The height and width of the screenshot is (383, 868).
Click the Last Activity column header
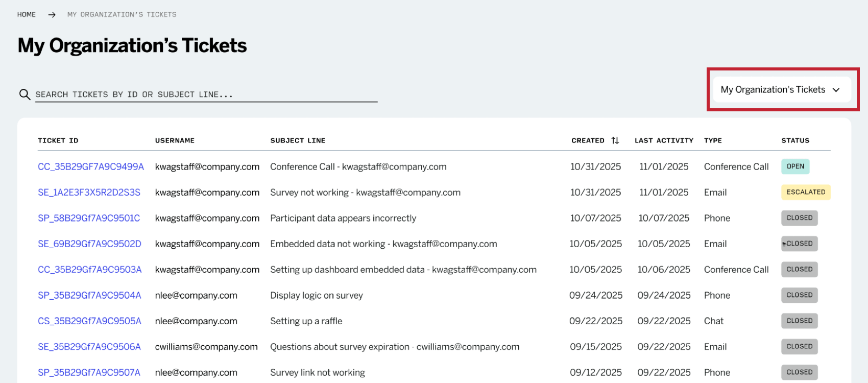pos(664,140)
